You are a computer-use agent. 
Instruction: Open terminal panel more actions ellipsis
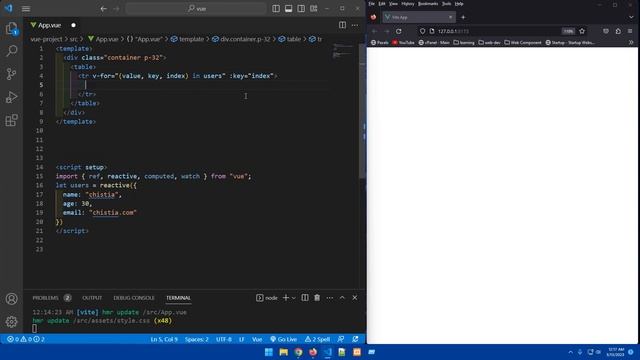coord(330,298)
